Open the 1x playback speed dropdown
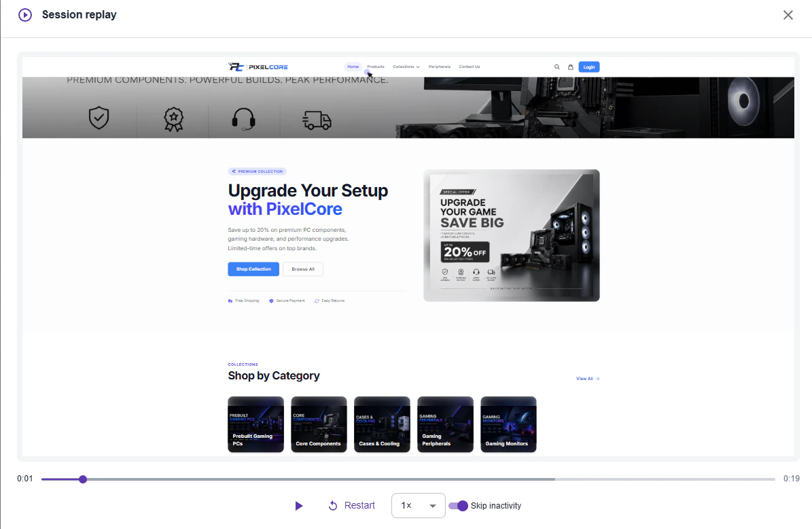Viewport: 812px width, 529px height. point(419,506)
